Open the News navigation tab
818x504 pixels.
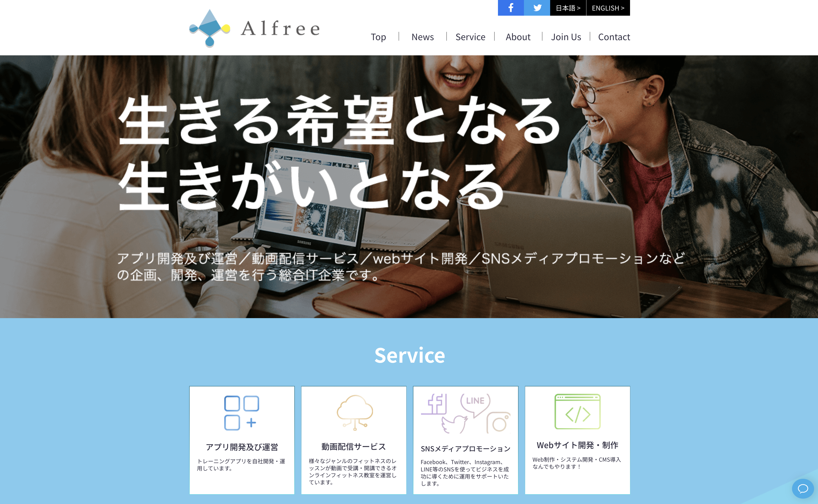[422, 36]
